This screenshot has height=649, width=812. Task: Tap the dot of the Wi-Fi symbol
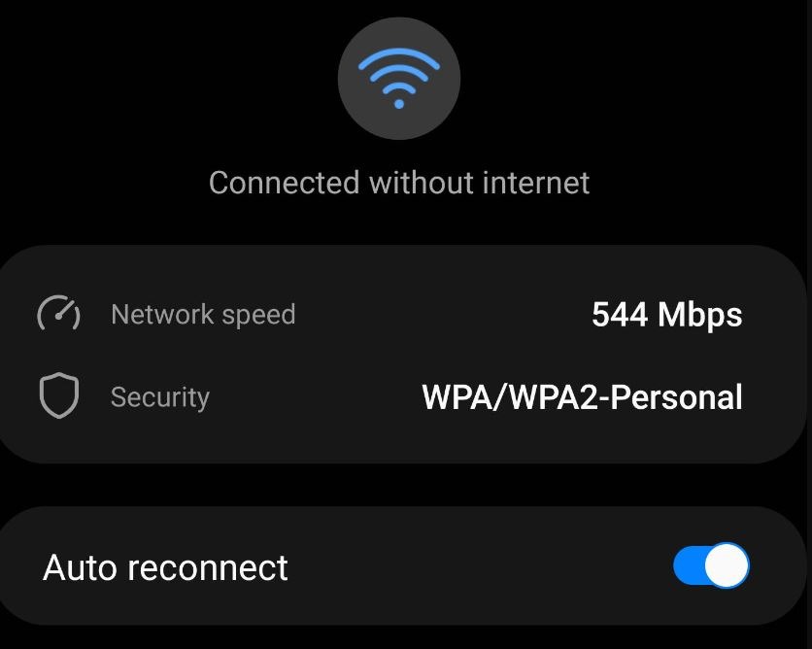click(x=399, y=104)
